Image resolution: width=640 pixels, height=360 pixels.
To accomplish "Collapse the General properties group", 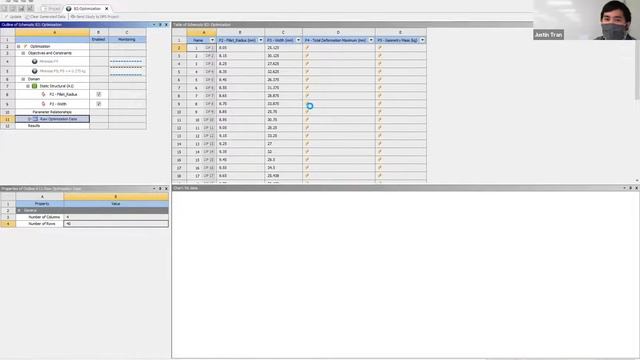I will click(19, 210).
